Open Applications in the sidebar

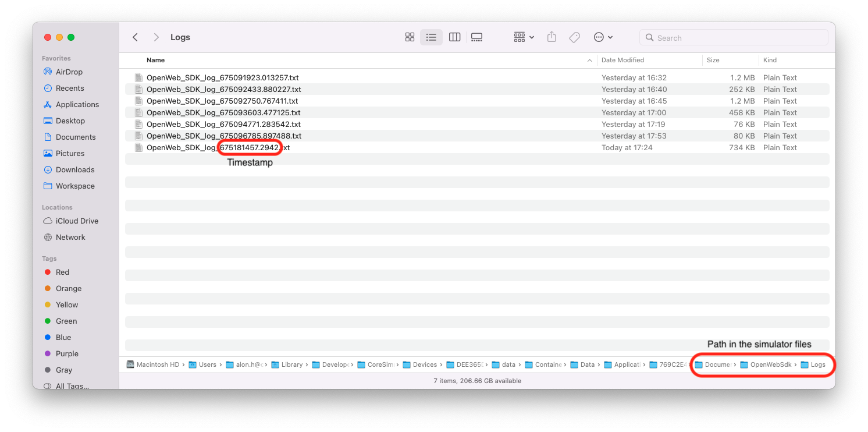coord(72,104)
